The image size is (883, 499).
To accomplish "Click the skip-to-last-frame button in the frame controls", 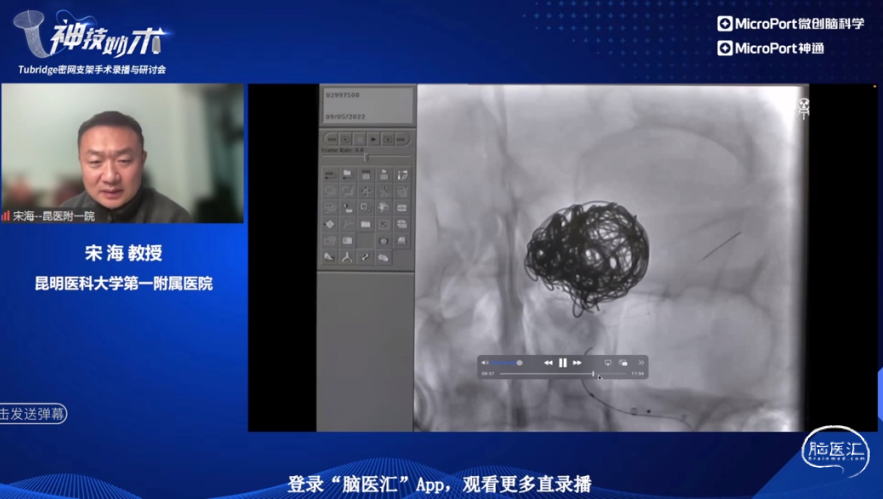I will click(401, 139).
